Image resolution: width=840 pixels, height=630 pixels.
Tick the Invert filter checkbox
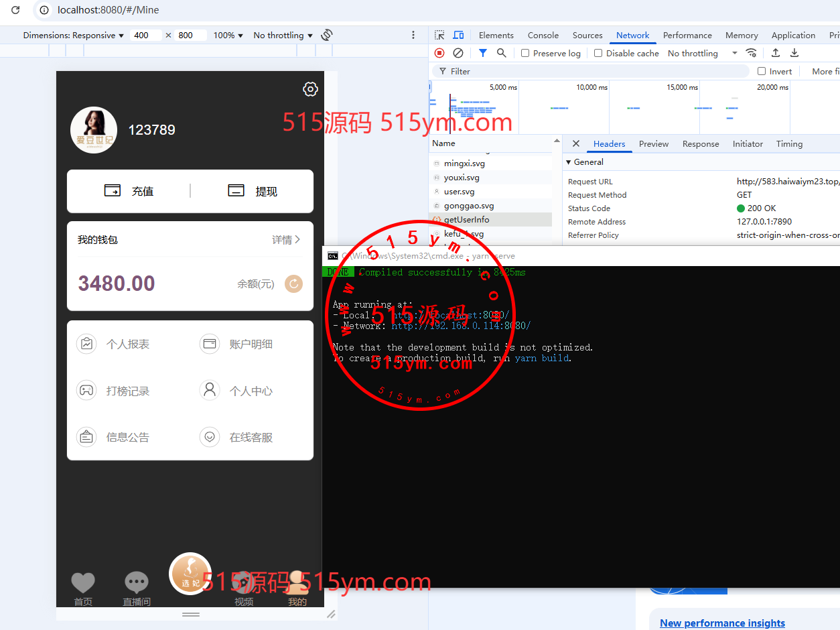pyautogui.click(x=762, y=71)
